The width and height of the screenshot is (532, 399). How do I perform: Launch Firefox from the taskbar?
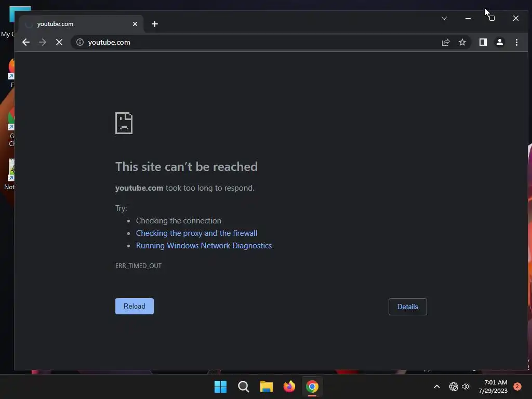[x=289, y=387]
